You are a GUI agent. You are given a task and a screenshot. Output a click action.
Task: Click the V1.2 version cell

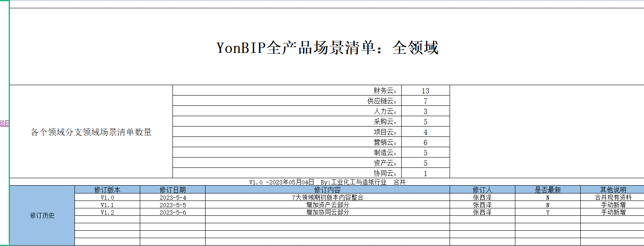108,212
